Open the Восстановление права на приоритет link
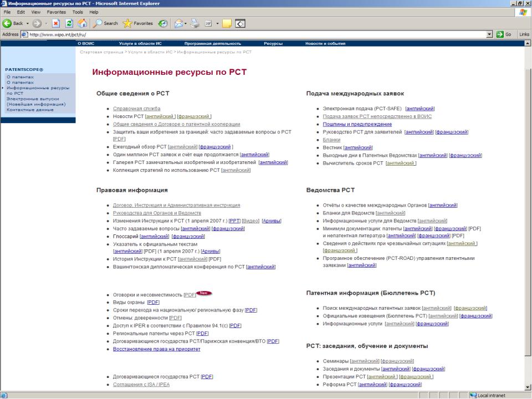Screen dimensions: 532x399 pyautogui.click(x=156, y=349)
